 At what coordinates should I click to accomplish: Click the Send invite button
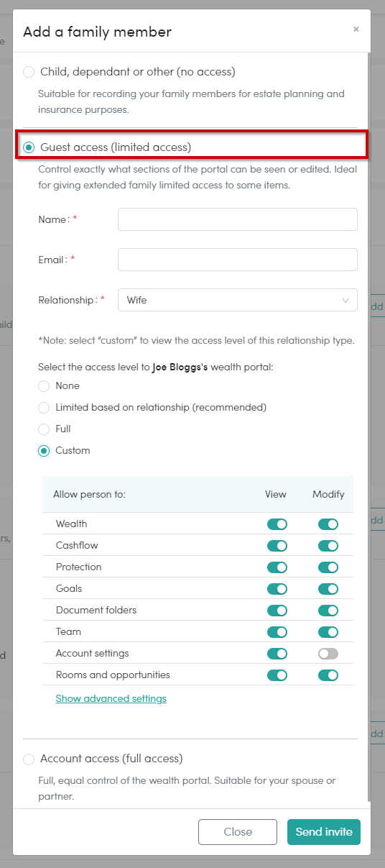(324, 832)
